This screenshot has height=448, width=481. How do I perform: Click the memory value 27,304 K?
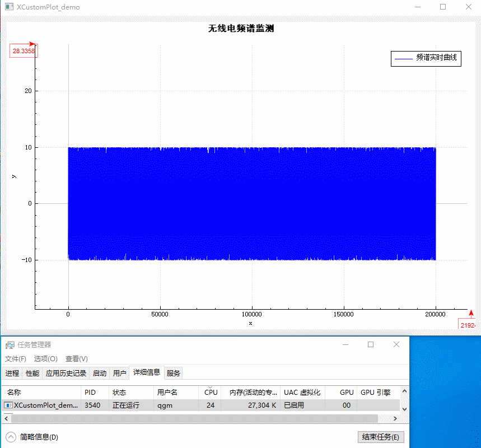pyautogui.click(x=262, y=405)
